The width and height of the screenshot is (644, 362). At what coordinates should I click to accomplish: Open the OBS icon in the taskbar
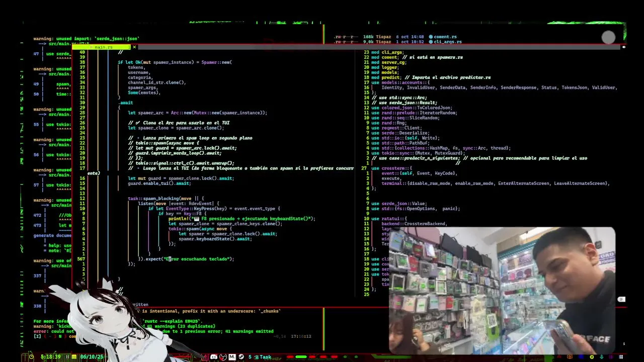tap(223, 357)
